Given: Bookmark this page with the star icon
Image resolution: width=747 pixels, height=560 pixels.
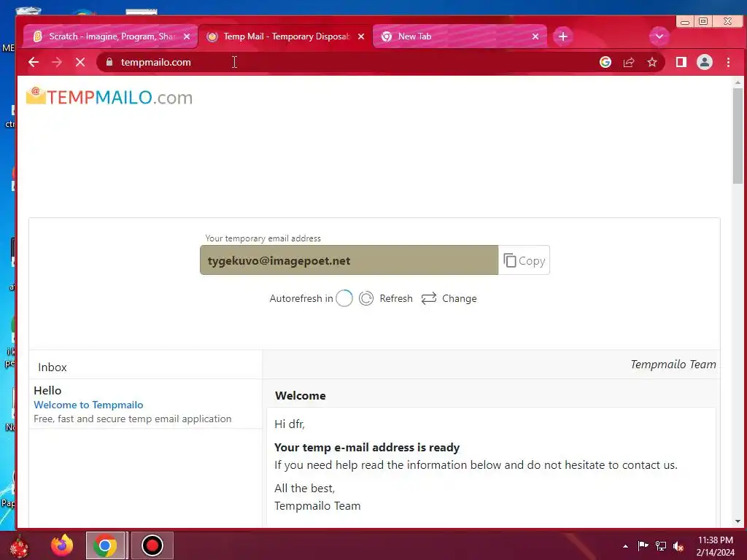Looking at the screenshot, I should [652, 63].
